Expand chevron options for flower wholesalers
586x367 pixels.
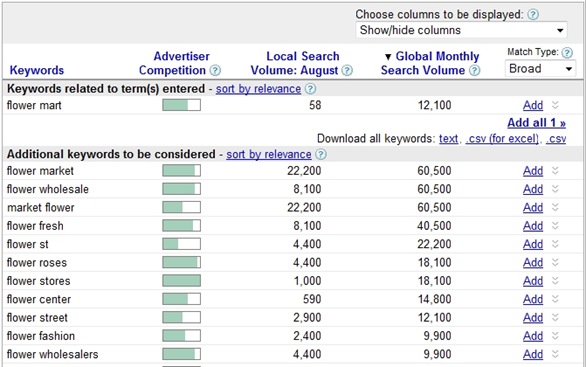pyautogui.click(x=555, y=354)
